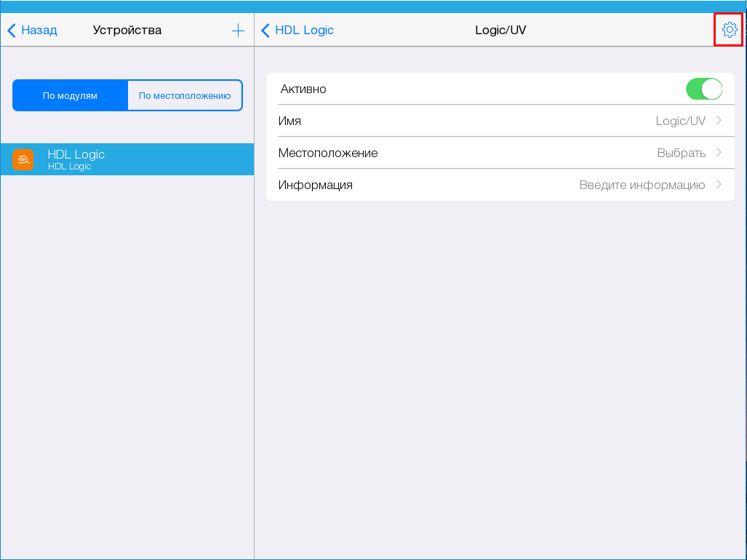
Task: Edit the Logic/UV name value
Action: coord(680,121)
